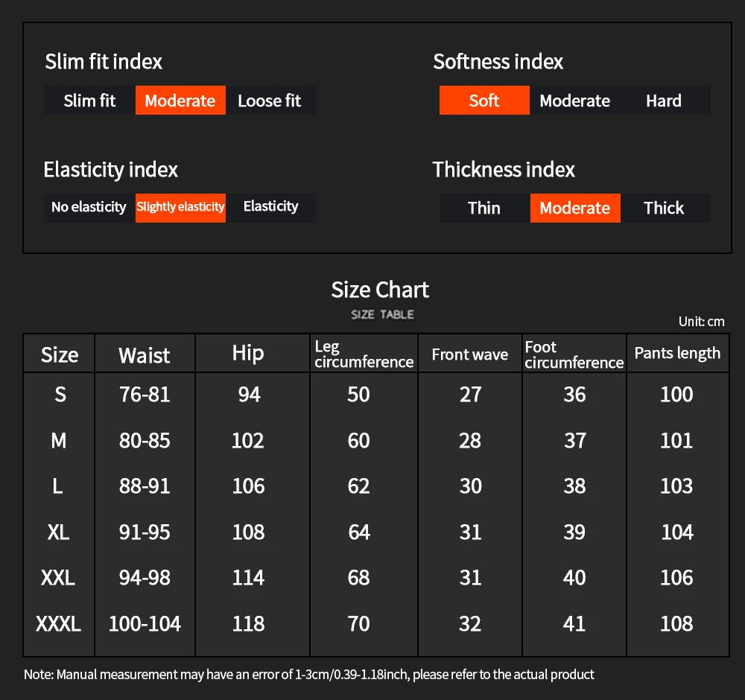Image resolution: width=745 pixels, height=700 pixels.
Task: Choose Moderate under Slim fit index
Action: [x=180, y=101]
